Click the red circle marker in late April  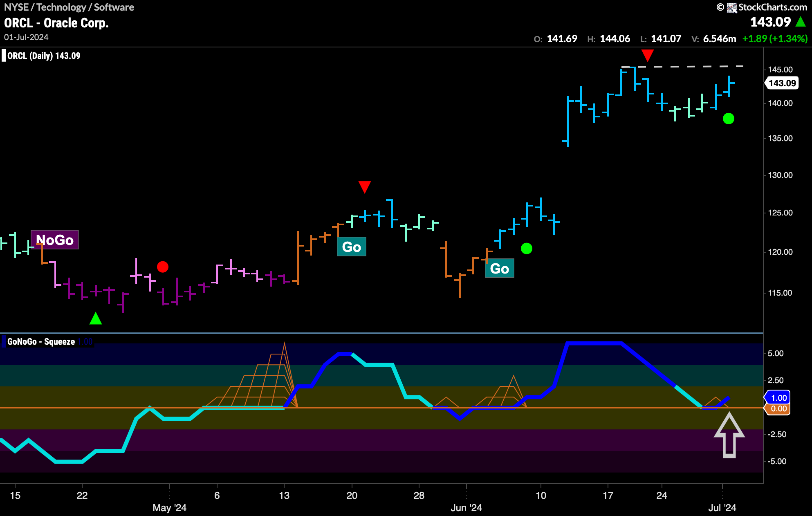pyautogui.click(x=163, y=267)
